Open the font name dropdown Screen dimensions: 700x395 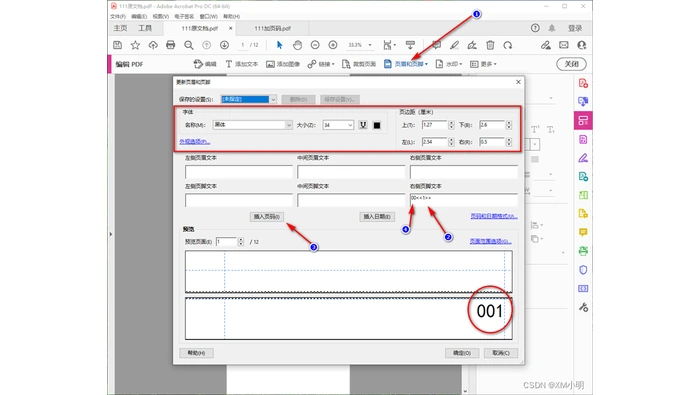pyautogui.click(x=288, y=125)
